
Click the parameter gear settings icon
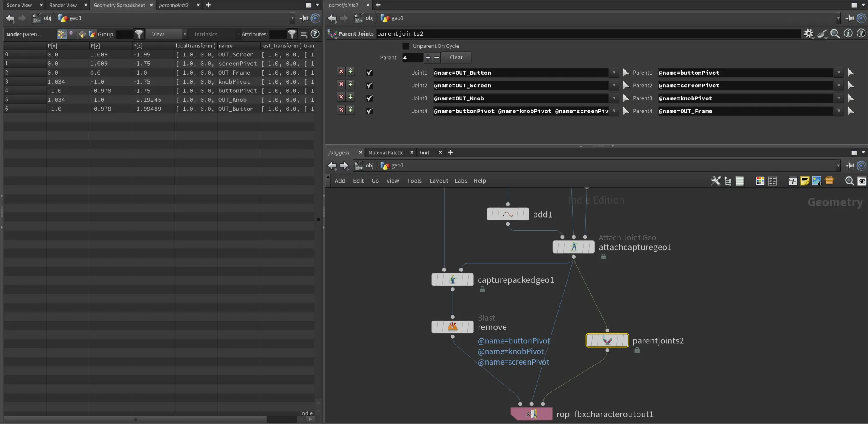click(x=809, y=34)
